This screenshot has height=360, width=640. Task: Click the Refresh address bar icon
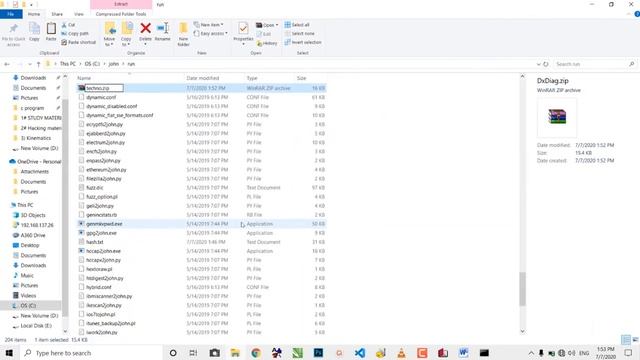[546, 64]
